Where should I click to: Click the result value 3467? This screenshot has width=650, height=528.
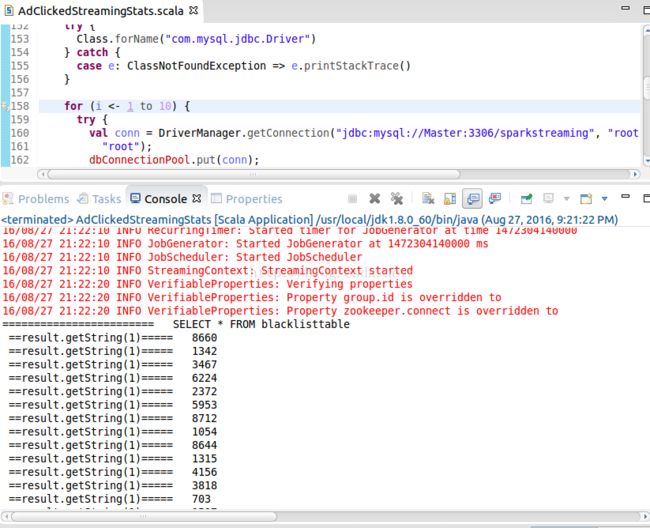204,365
